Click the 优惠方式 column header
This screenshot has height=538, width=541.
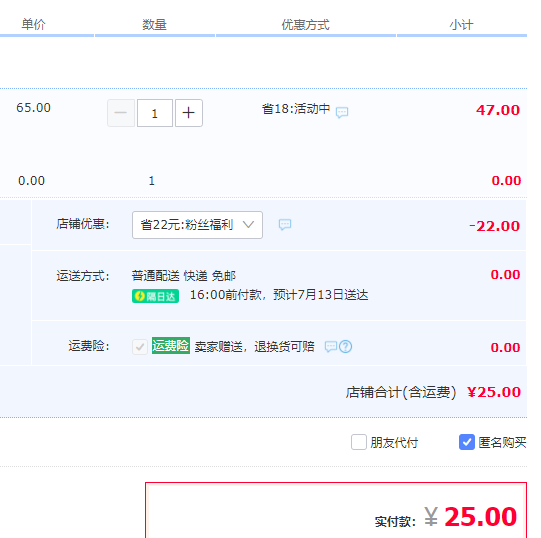pyautogui.click(x=306, y=25)
